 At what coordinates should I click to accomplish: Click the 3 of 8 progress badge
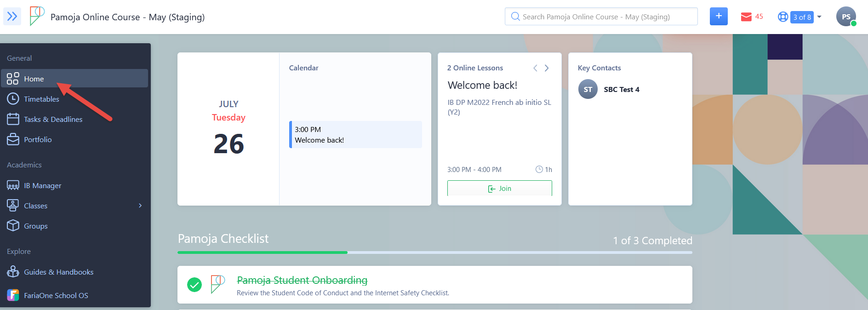802,17
